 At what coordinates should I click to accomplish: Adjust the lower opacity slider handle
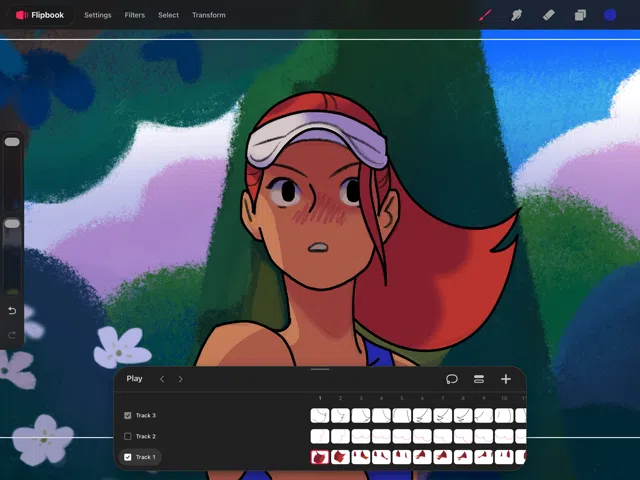point(12,223)
